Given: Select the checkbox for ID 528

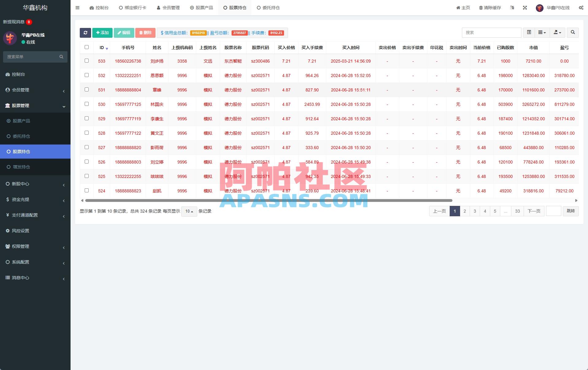Looking at the screenshot, I should 86,133.
